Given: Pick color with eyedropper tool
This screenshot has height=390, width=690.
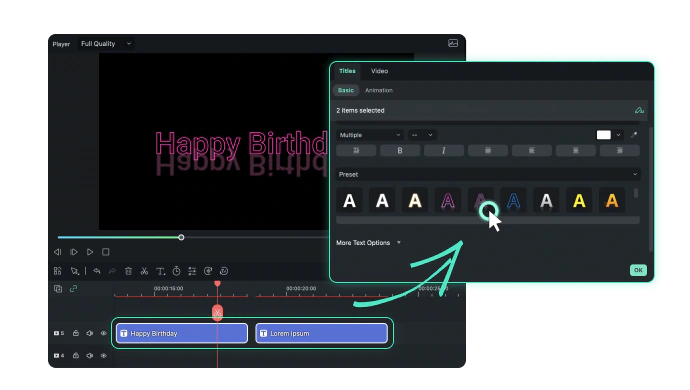Looking at the screenshot, I should (634, 135).
